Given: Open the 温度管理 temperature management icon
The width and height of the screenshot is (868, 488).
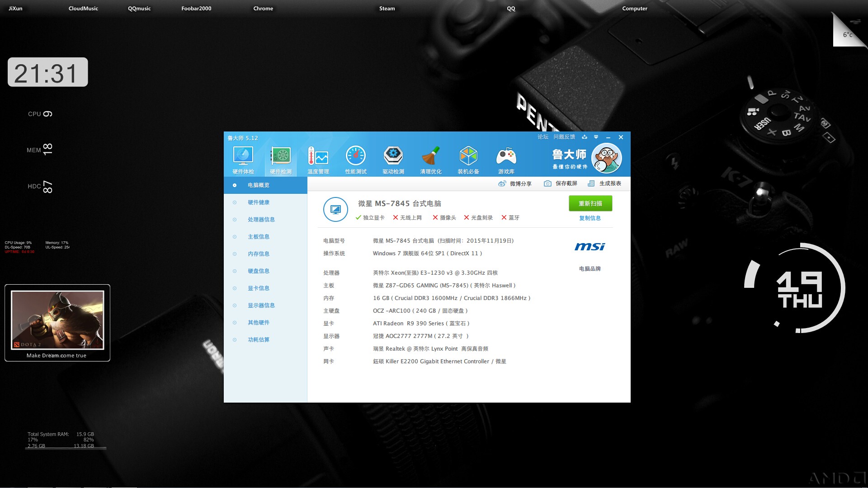Looking at the screenshot, I should click(318, 160).
